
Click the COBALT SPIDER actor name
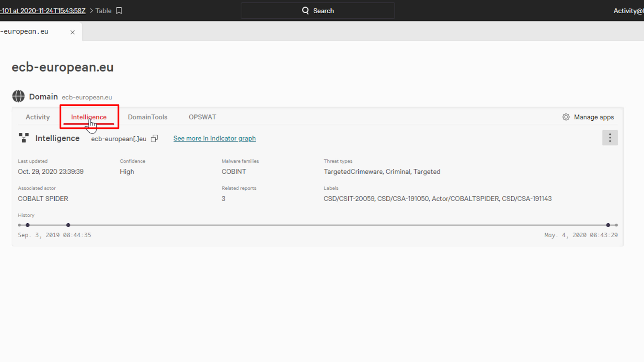pyautogui.click(x=43, y=199)
